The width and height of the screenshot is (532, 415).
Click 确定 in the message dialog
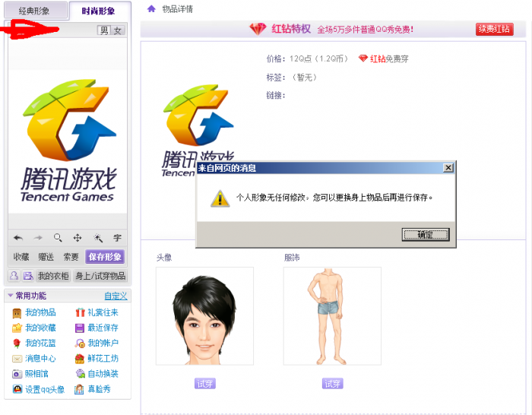tap(426, 234)
